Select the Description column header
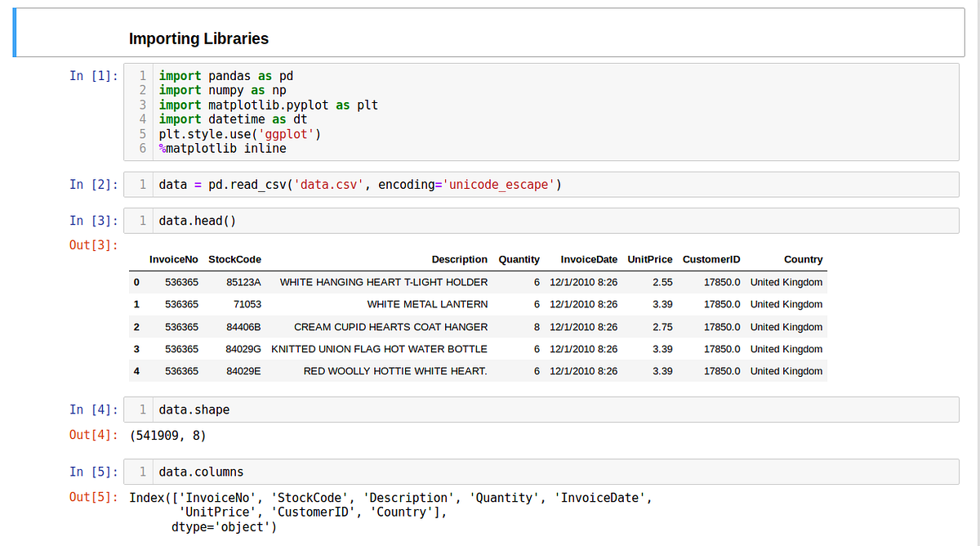 tap(459, 259)
